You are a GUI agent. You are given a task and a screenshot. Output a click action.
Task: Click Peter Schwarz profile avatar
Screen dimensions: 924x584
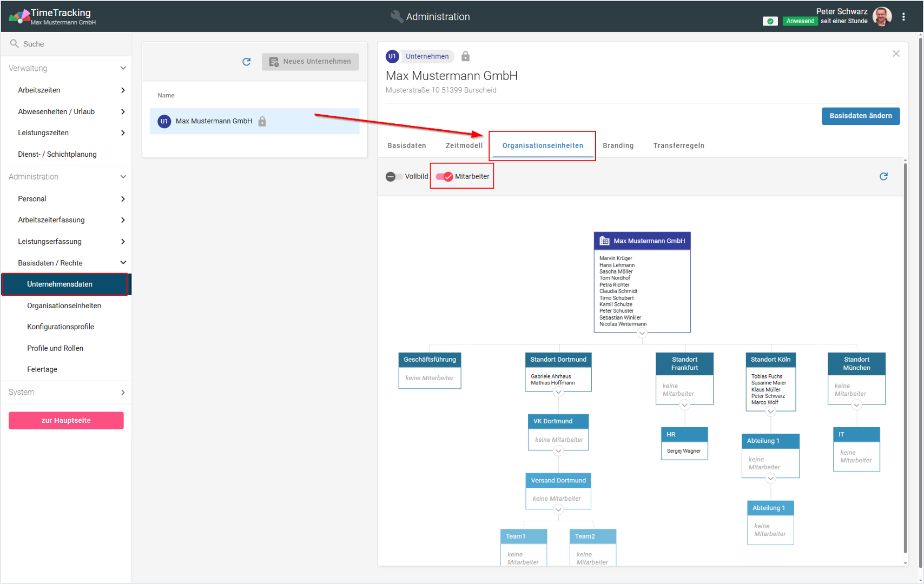(882, 17)
